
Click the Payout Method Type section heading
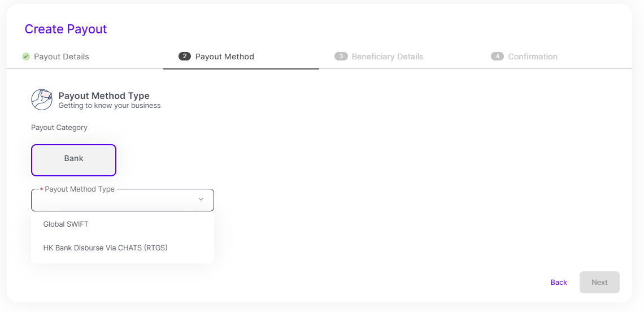coord(104,96)
